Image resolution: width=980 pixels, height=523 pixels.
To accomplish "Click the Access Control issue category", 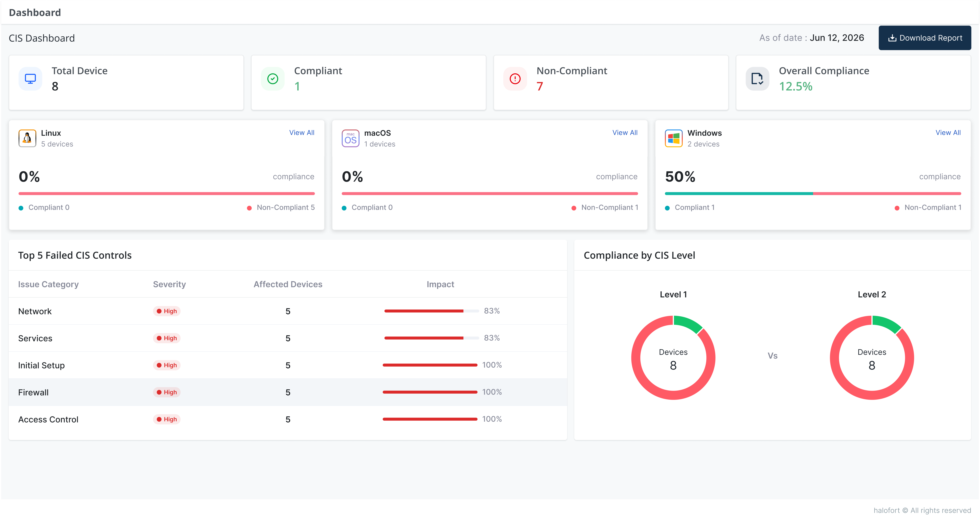I will point(48,419).
